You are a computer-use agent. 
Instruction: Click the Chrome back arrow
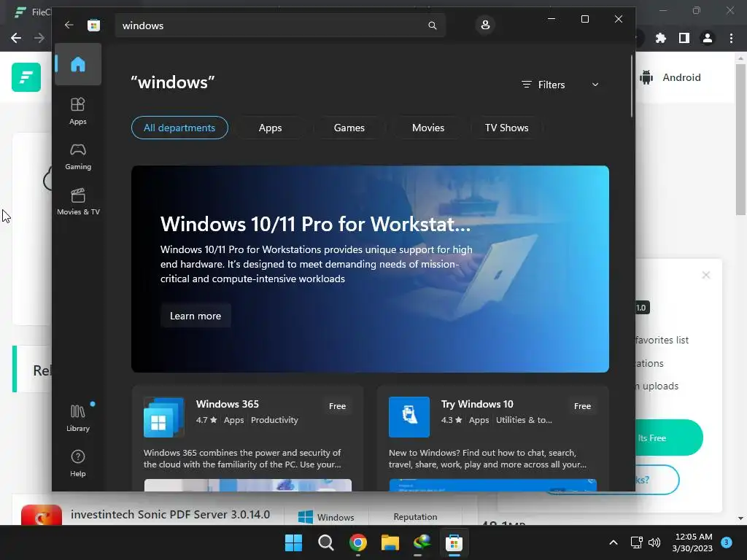[x=16, y=38]
